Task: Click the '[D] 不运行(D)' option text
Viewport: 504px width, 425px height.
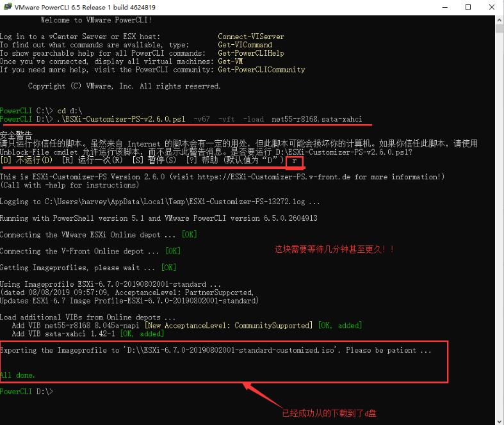Action: [x=26, y=160]
